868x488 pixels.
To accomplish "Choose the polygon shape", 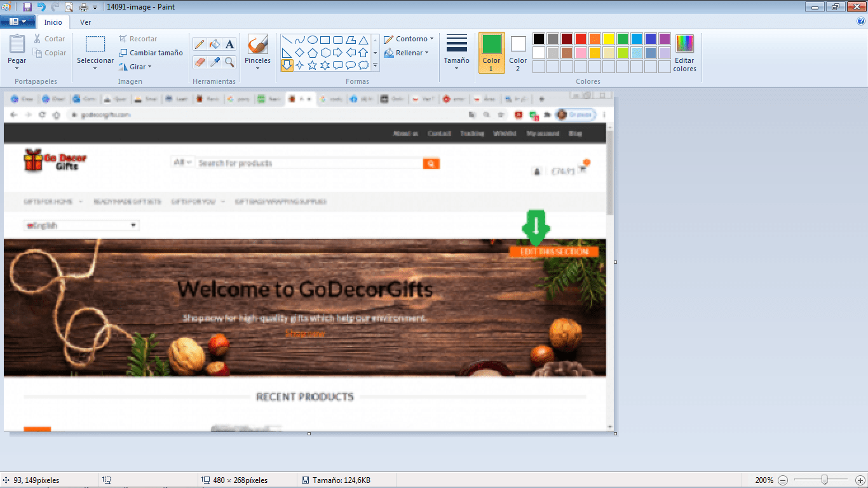I will pos(351,39).
